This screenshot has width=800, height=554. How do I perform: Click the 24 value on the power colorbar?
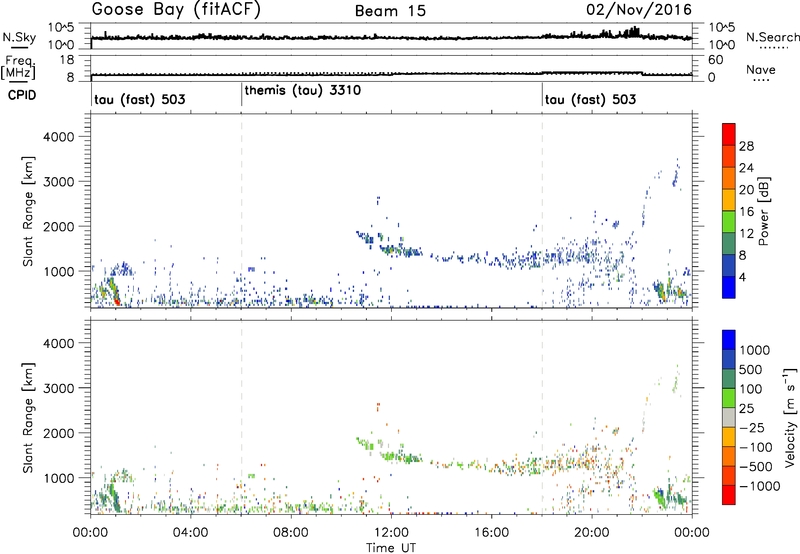[746, 168]
